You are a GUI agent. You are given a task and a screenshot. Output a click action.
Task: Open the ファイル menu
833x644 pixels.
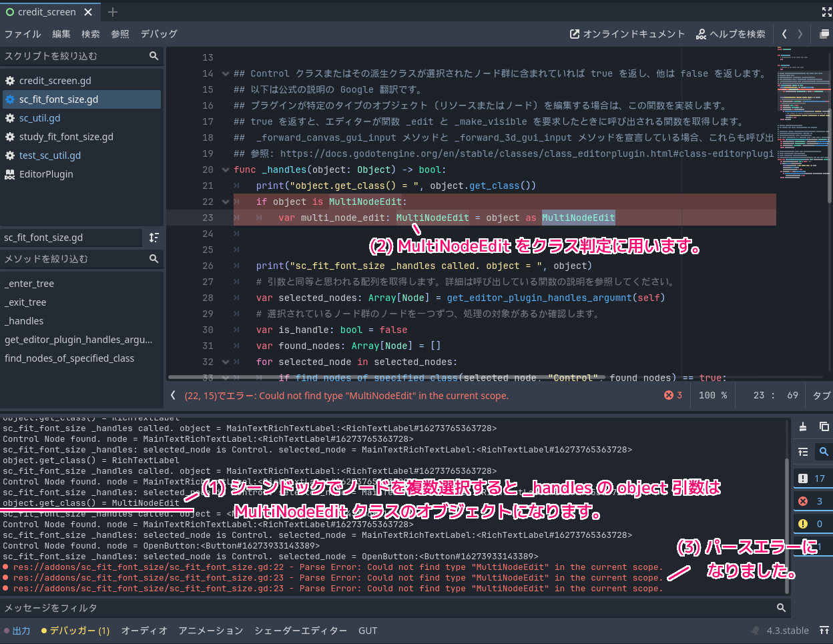pyautogui.click(x=23, y=34)
